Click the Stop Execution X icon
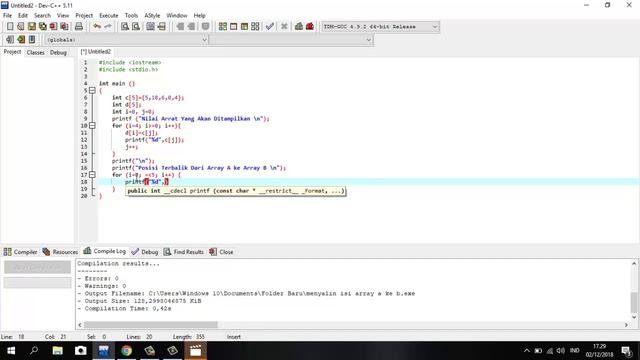Image resolution: width=640 pixels, height=360 pixels. tap(284, 27)
